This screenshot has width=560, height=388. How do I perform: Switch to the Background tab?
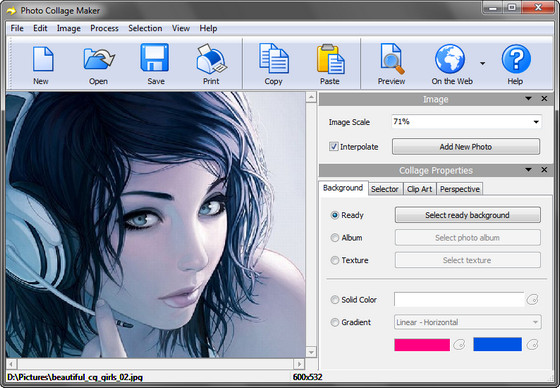pyautogui.click(x=343, y=188)
